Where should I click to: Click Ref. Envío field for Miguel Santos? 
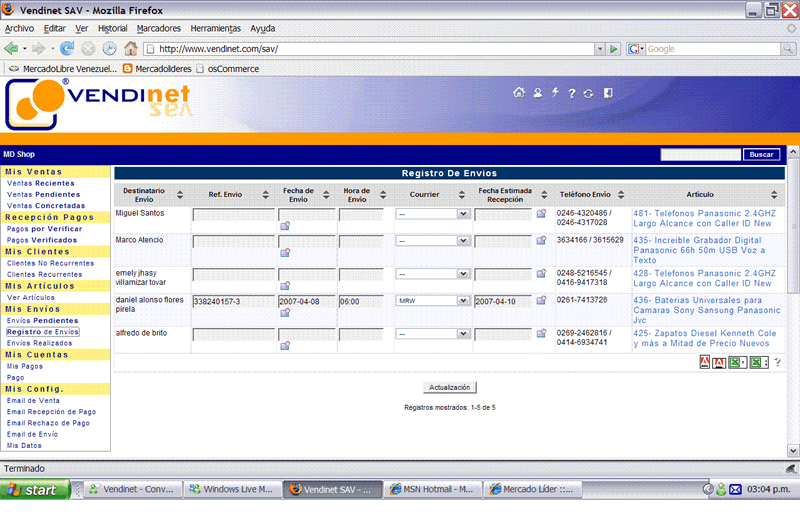click(234, 215)
